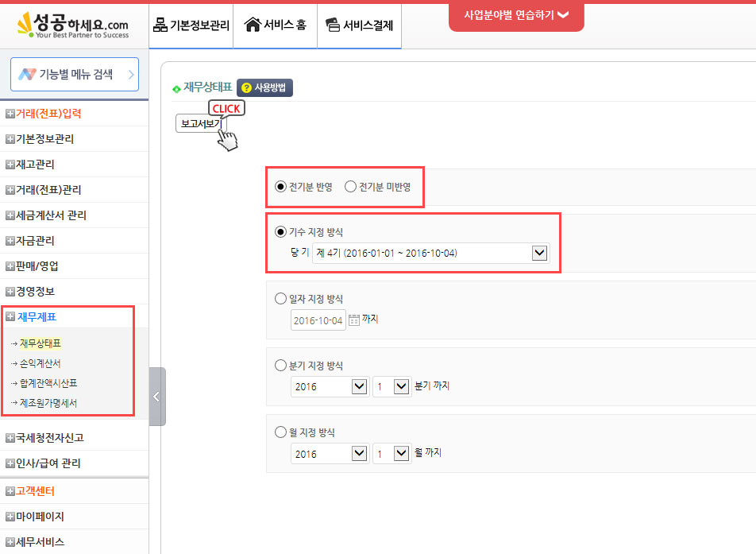756x554 pixels.
Task: Expand 사업분야별 연습하기 red dropdown
Action: [516, 15]
